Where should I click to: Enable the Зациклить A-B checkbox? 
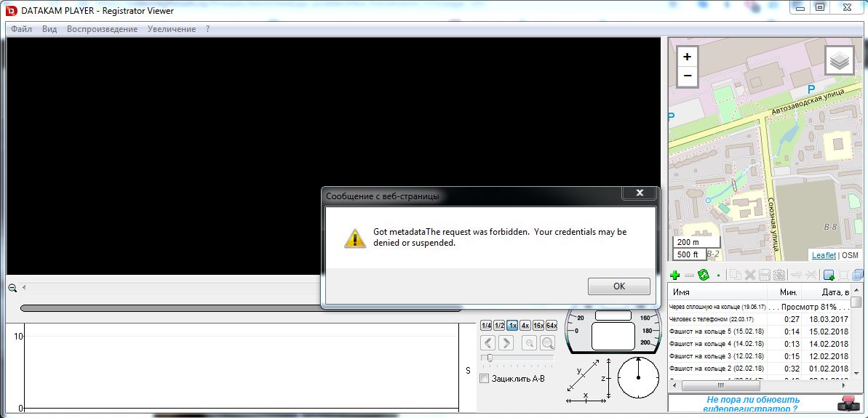[x=485, y=379]
